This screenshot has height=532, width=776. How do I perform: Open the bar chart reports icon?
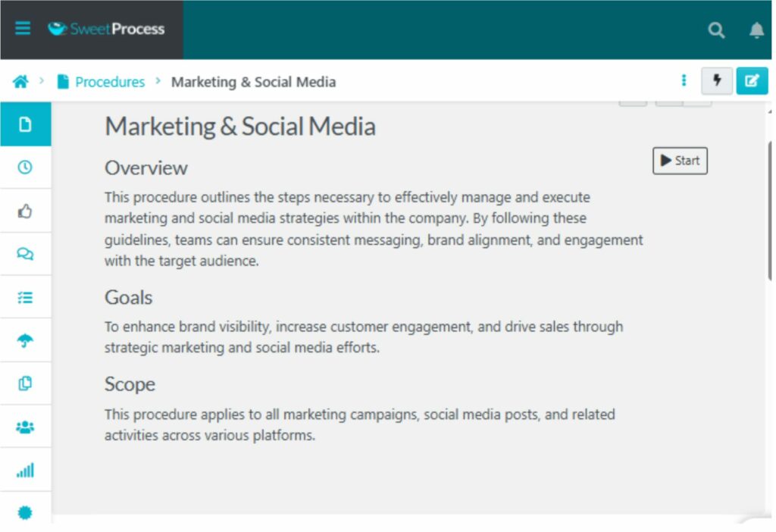[25, 470]
